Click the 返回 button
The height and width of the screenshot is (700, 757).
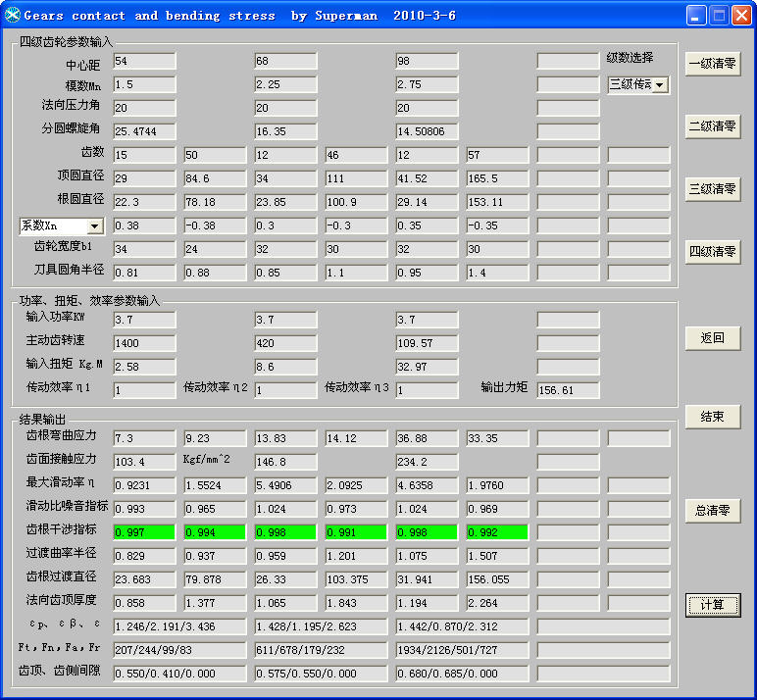[x=713, y=338]
